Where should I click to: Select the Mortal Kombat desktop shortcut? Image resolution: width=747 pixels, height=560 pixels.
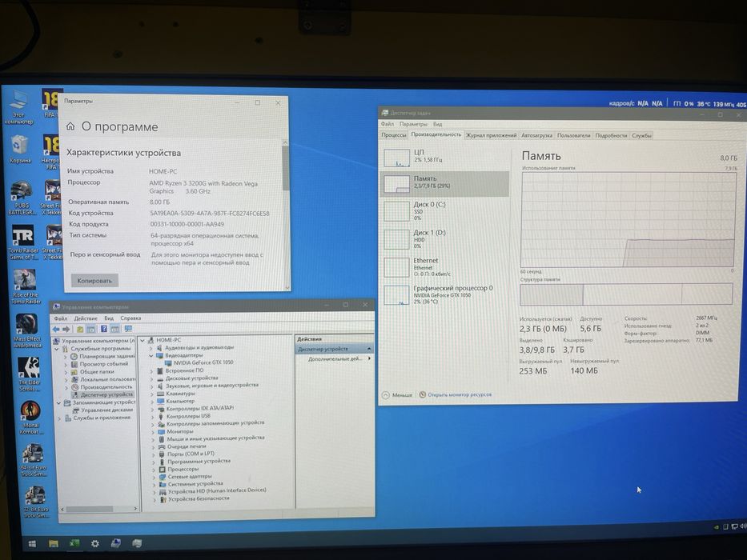tap(31, 417)
